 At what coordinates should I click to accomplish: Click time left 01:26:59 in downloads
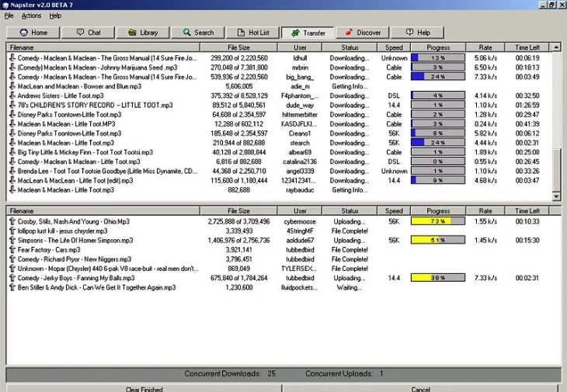click(527, 105)
